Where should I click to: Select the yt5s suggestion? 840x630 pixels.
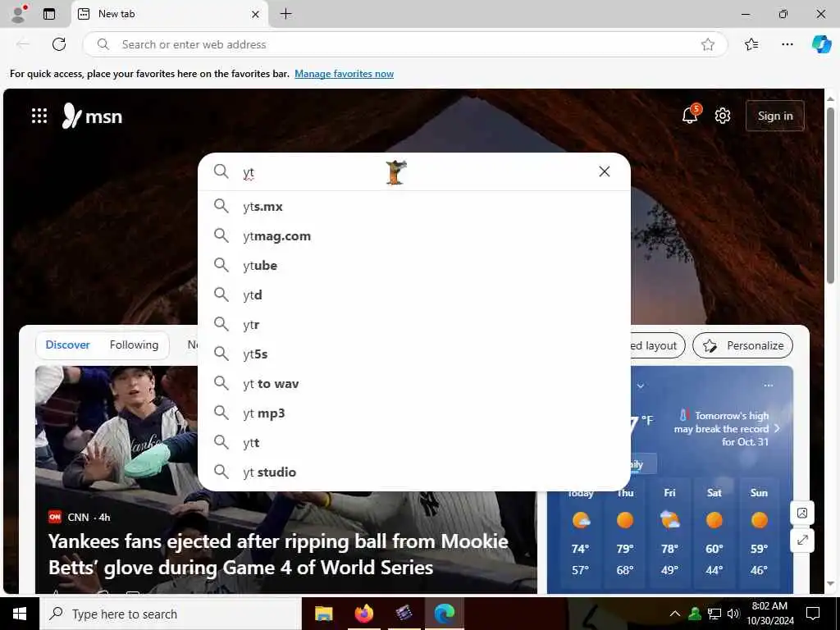click(x=414, y=354)
